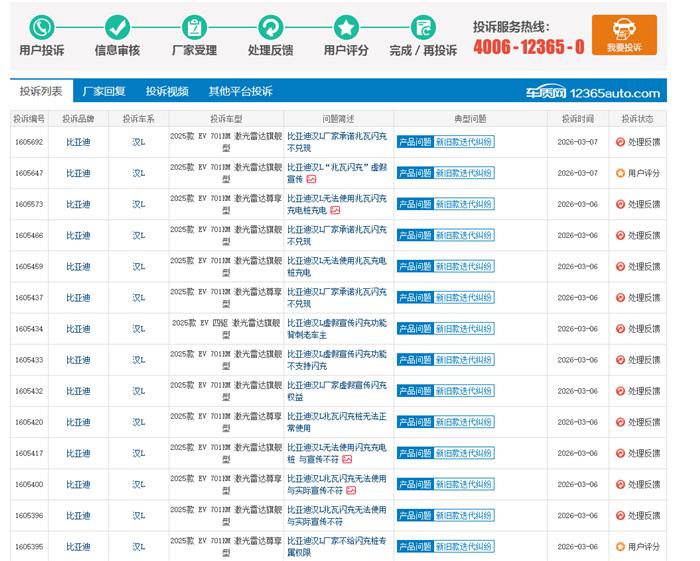Click the 信息审核 checkmark step icon
The width and height of the screenshot is (700, 561).
click(117, 27)
